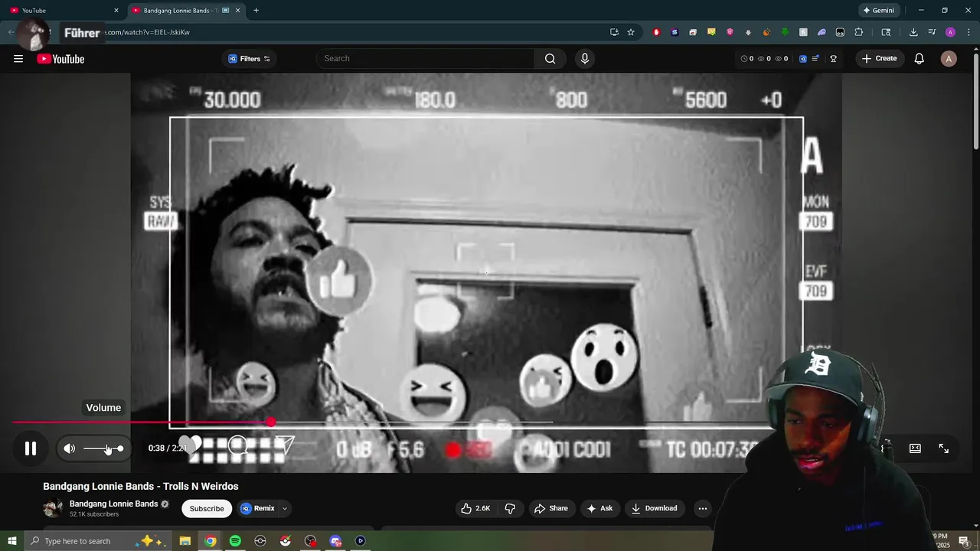
Task: Open the vidIQ list icon in header
Action: [x=816, y=59]
